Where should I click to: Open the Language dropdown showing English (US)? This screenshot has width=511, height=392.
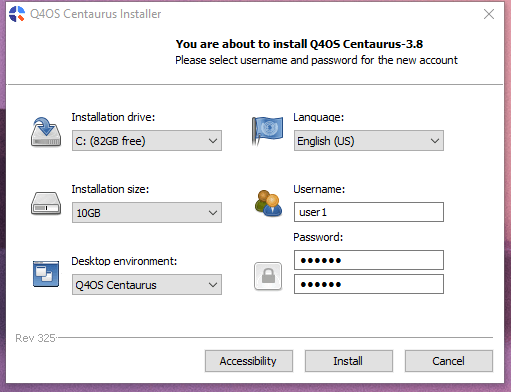369,141
